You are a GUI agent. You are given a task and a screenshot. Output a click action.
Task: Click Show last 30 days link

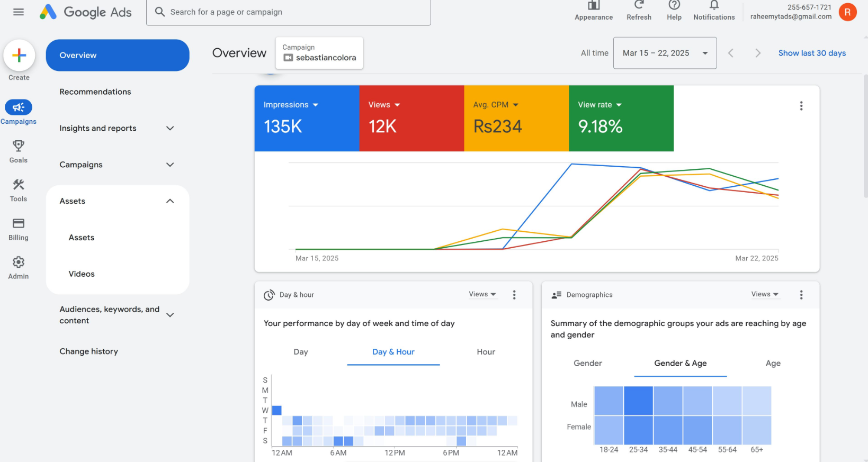811,53
